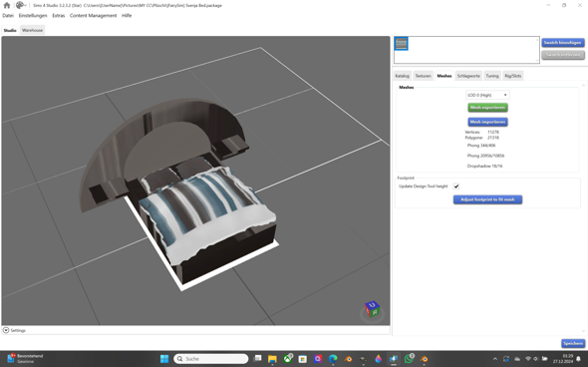The width and height of the screenshot is (588, 367).
Task: Open the Extras menu
Action: 59,15
